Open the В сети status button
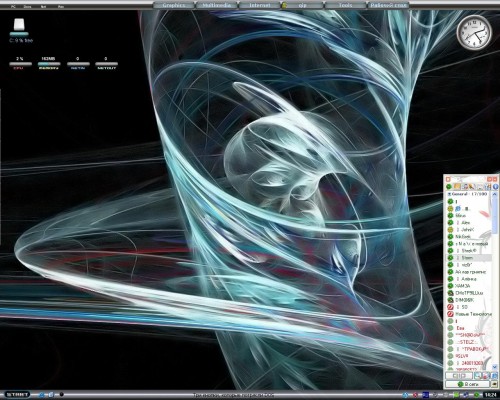500x400 pixels. click(467, 384)
